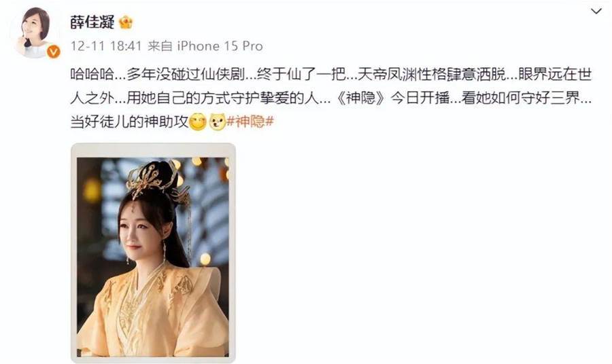Screen dimensions: 612x364
Task: Open the username 薛佳凝 link
Action: [x=92, y=22]
